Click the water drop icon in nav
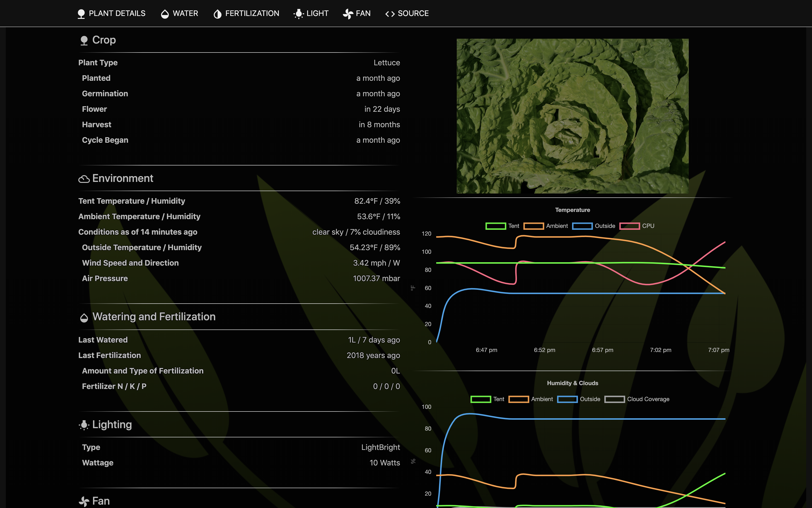 165,14
